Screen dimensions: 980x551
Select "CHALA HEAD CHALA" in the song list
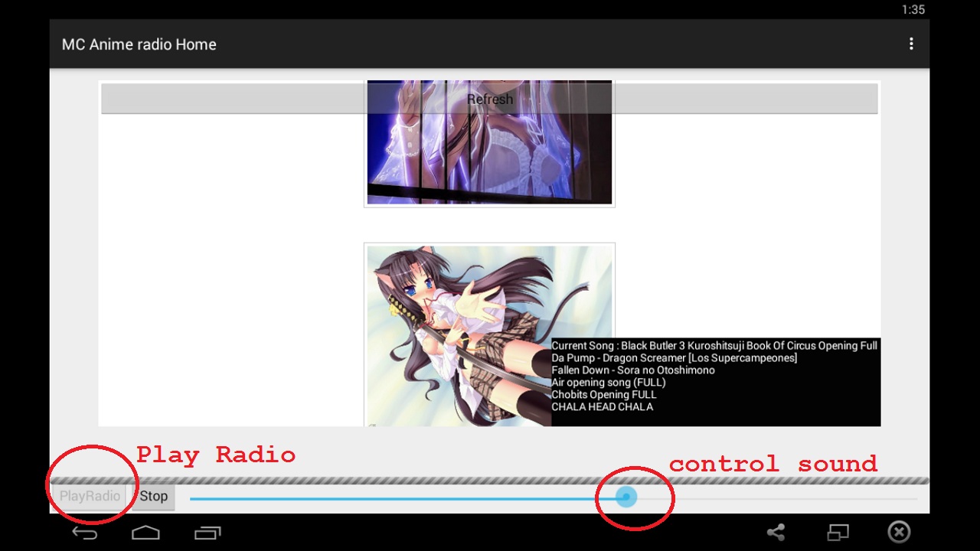601,406
